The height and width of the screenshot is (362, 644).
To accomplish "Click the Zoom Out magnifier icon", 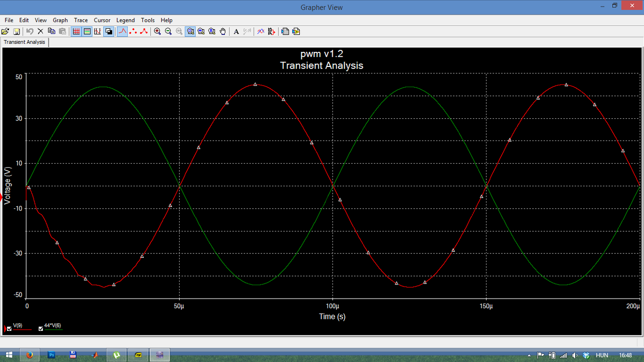I will pos(168,31).
